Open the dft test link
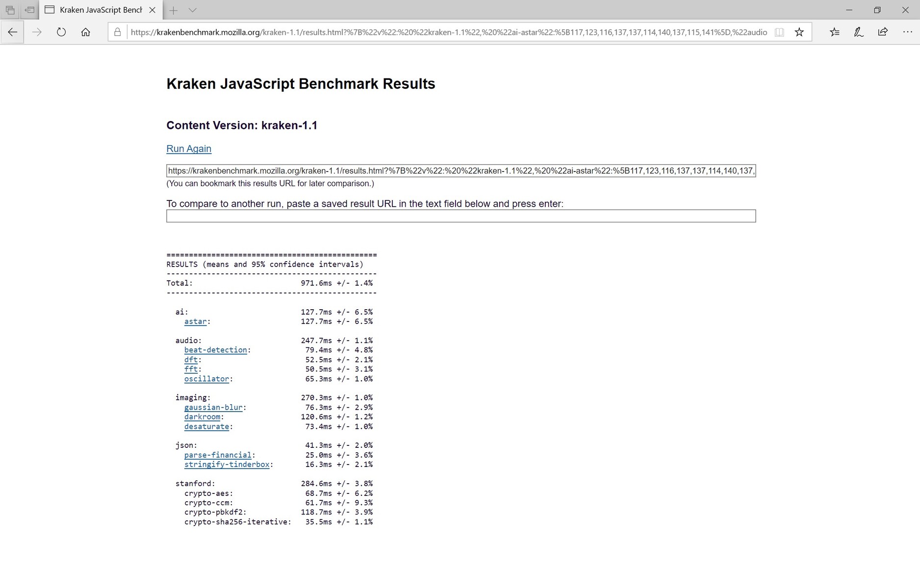 (x=191, y=360)
